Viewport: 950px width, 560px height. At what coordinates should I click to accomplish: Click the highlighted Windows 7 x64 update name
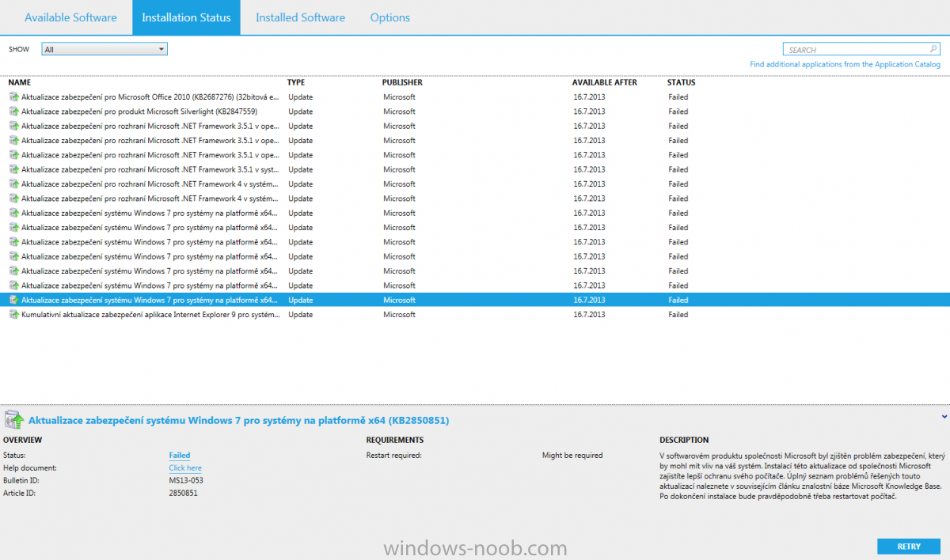(150, 300)
